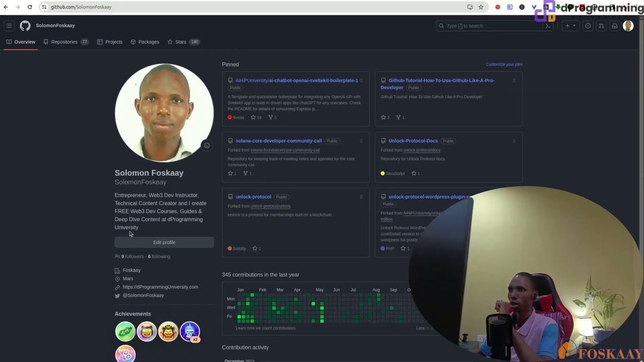Reload the page with browser refresh button
Viewport: 644px width, 362px height.
point(30,7)
